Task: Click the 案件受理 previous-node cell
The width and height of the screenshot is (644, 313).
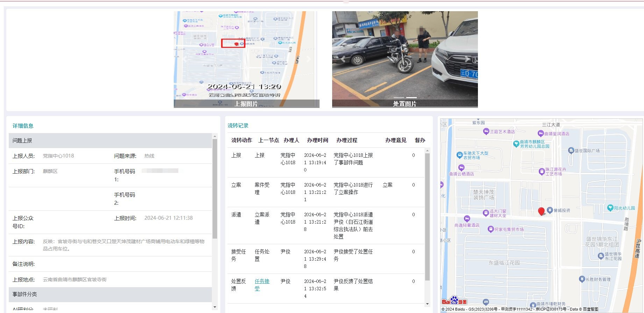Action: click(x=262, y=189)
